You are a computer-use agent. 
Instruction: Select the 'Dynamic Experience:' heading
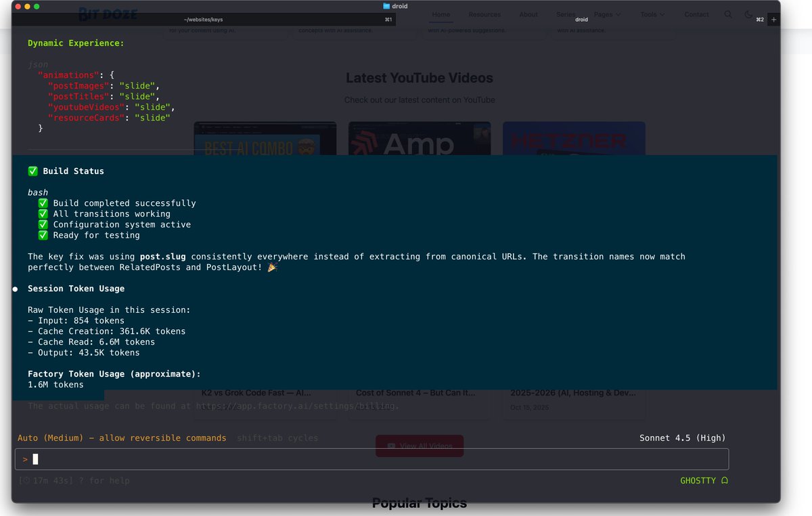[x=76, y=43]
